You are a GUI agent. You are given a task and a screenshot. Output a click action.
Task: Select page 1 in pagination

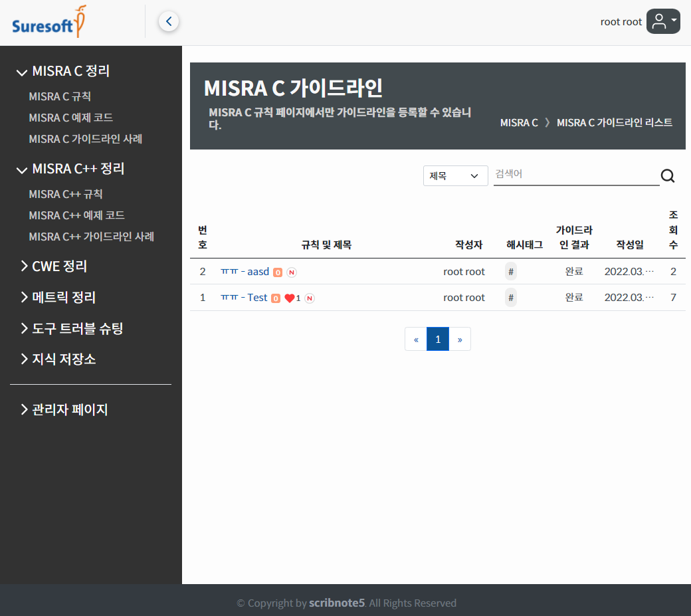click(438, 340)
